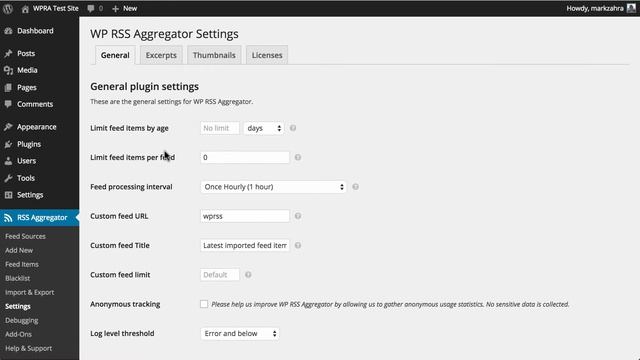This screenshot has height=360, width=640.
Task: Open the Feed processing interval dropdown
Action: (273, 187)
